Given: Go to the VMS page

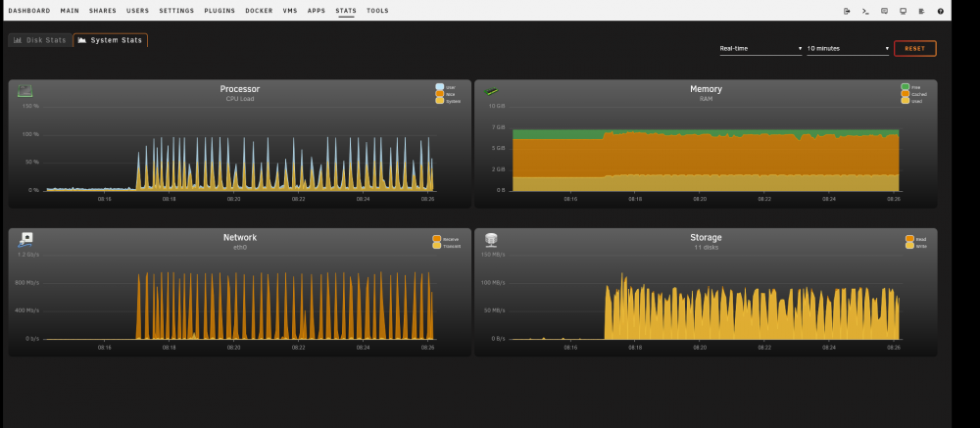Looking at the screenshot, I should (x=290, y=11).
